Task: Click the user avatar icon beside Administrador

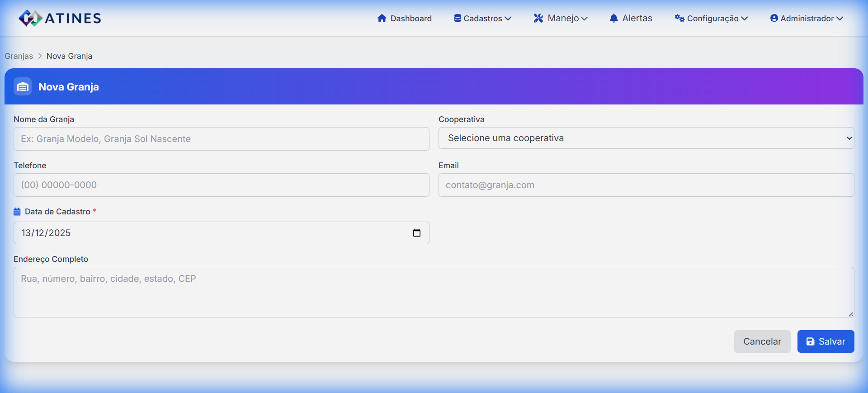Action: coord(774,18)
